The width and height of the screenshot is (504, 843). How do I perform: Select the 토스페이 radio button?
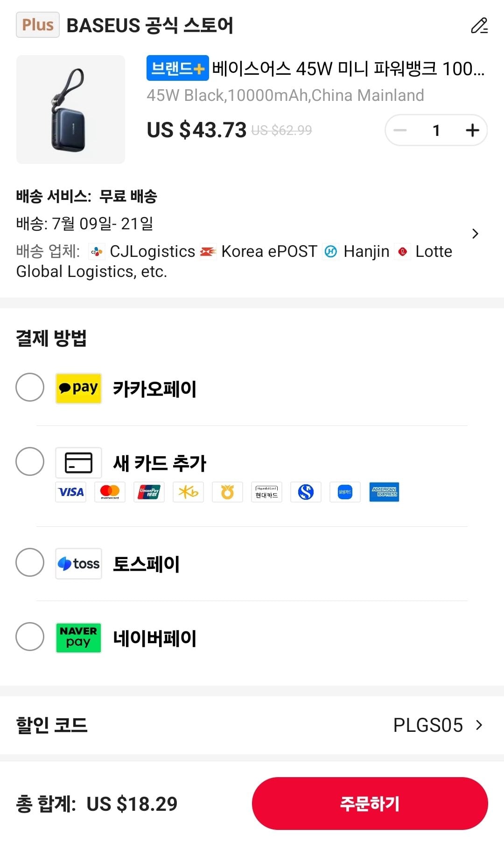pos(30,562)
